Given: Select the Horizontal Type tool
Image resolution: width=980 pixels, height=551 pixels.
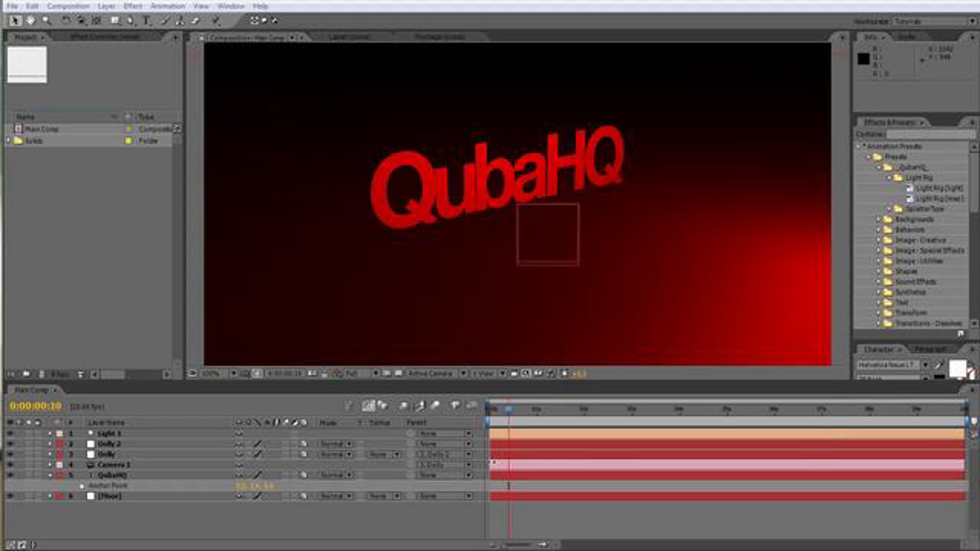Looking at the screenshot, I should tap(146, 20).
